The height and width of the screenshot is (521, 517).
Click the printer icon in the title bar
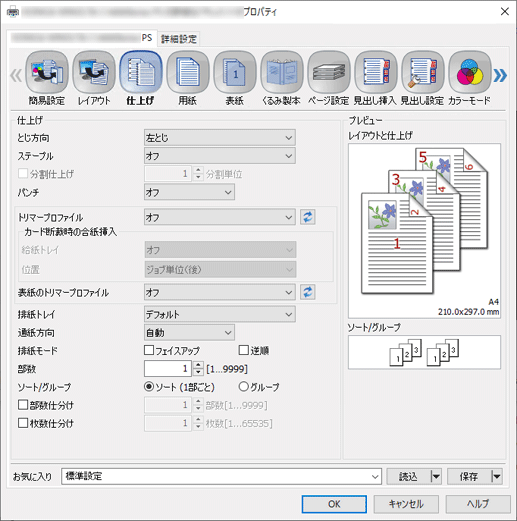[13, 12]
